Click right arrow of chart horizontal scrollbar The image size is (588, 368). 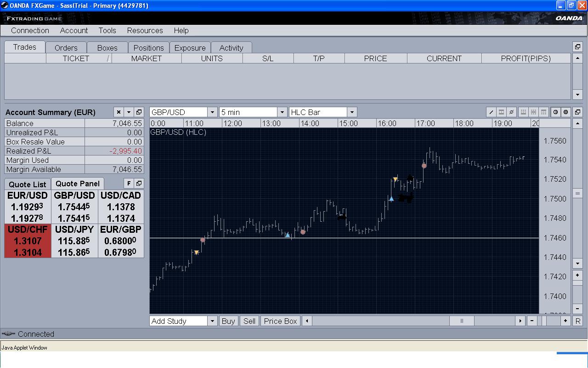click(520, 321)
